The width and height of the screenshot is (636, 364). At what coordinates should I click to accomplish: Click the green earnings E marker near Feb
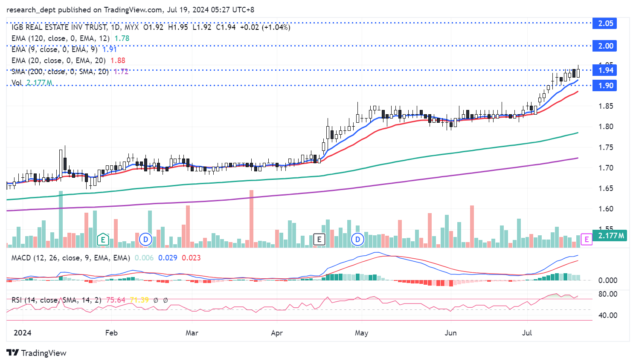[x=103, y=240]
